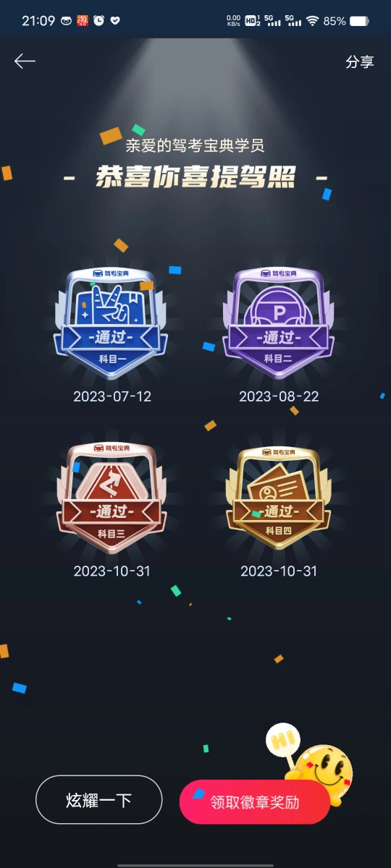Tap the alarm clock status icon
Image resolution: width=391 pixels, height=868 pixels.
click(x=99, y=21)
